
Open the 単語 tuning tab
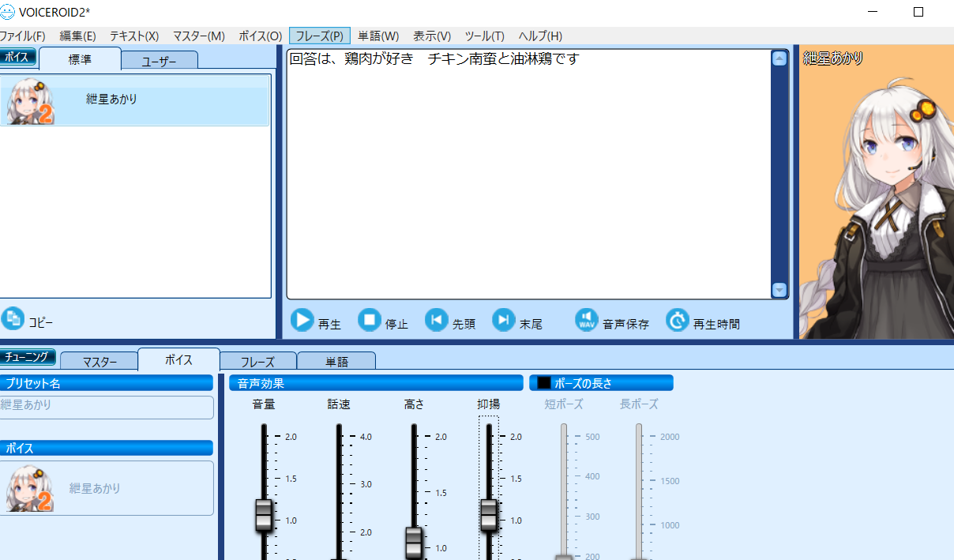[336, 362]
